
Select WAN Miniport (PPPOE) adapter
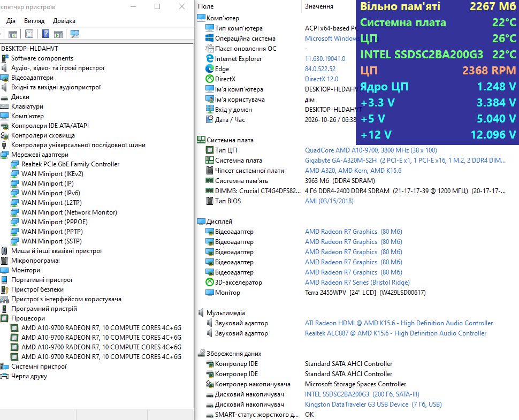coord(54,222)
